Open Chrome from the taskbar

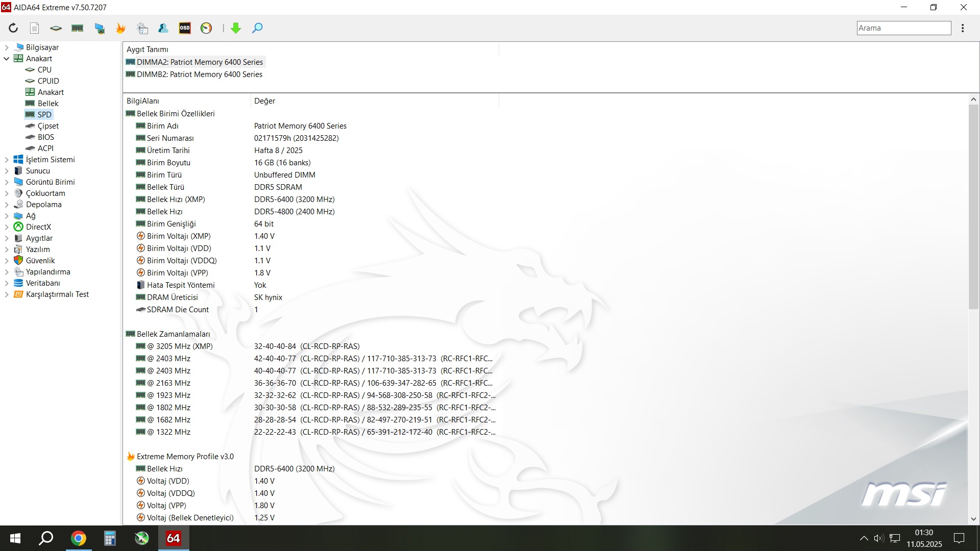[78, 538]
